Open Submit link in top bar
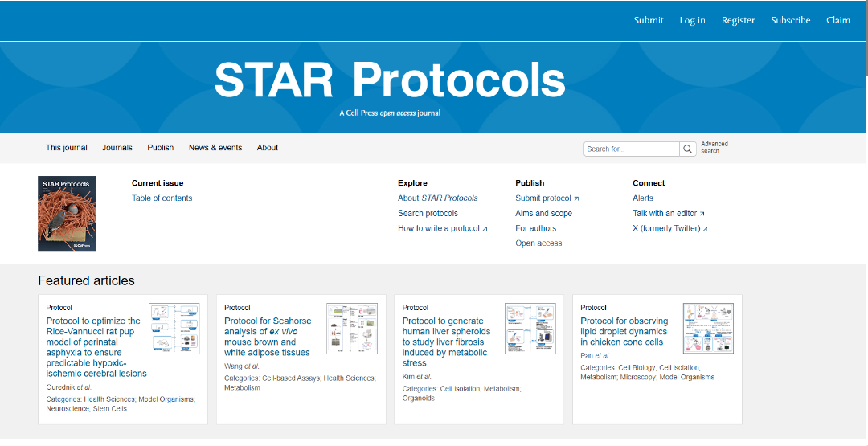Viewport: 868px width, 446px height. [x=649, y=20]
